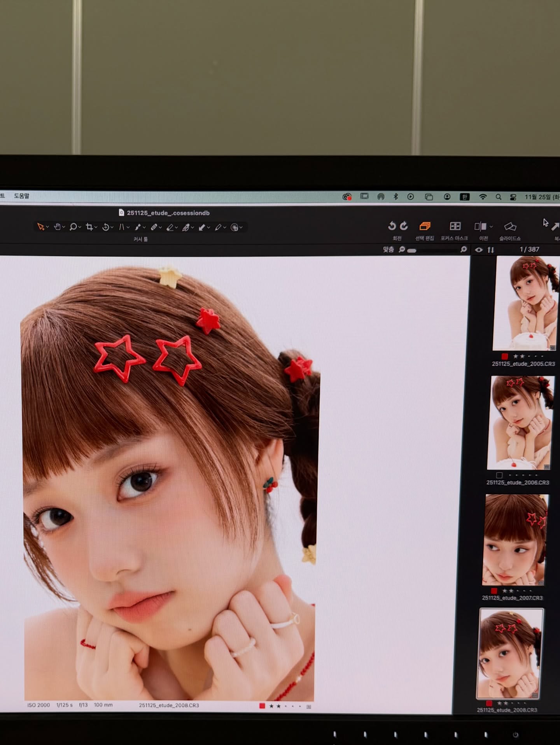The image size is (560, 745).
Task: Select the Keystone correction tool
Action: tap(121, 227)
